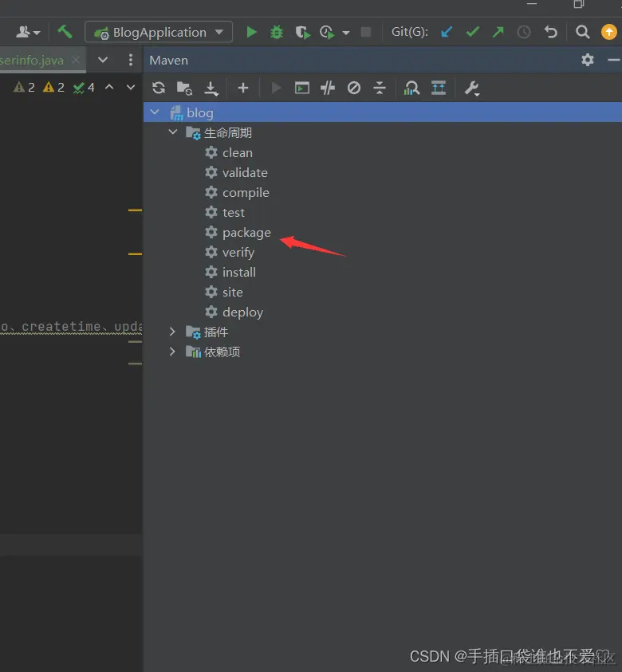The width and height of the screenshot is (622, 672).
Task: Select the verify lifecycle goal
Action: [x=230, y=253]
